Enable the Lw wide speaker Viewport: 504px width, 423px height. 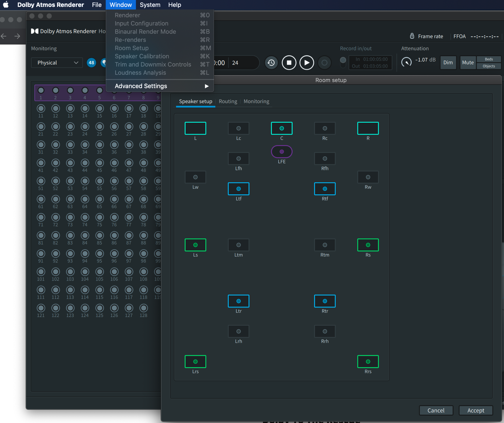pyautogui.click(x=195, y=177)
